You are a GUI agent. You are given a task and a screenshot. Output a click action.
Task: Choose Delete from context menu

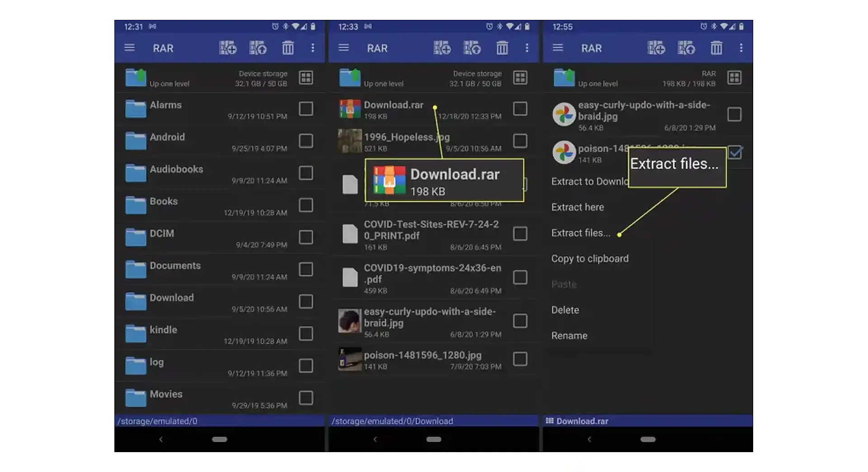pyautogui.click(x=565, y=310)
